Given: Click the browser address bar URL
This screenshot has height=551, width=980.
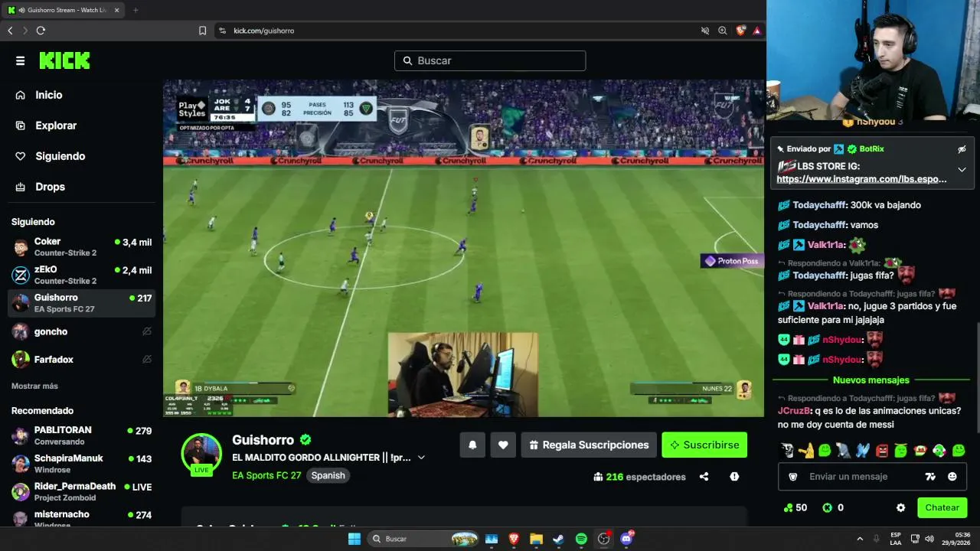Looking at the screenshot, I should (264, 31).
